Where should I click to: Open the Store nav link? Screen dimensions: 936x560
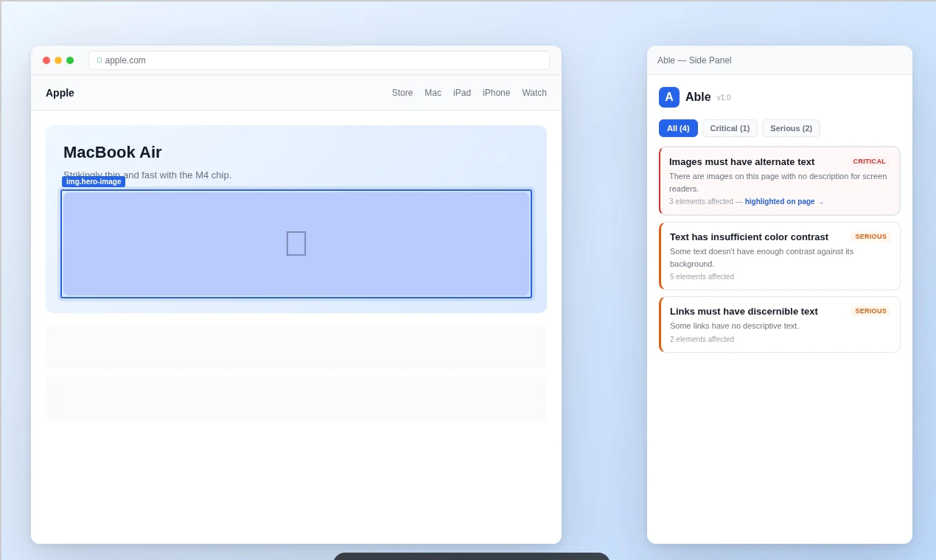point(402,93)
